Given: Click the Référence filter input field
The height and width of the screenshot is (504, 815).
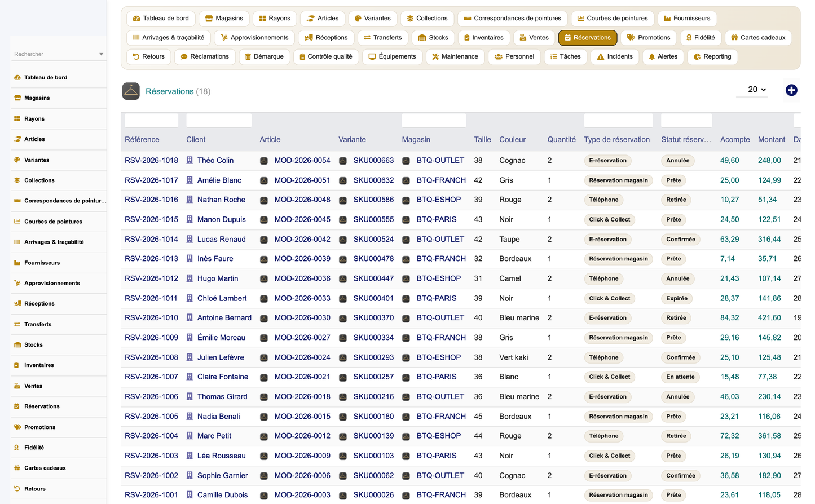Looking at the screenshot, I should coord(151,120).
